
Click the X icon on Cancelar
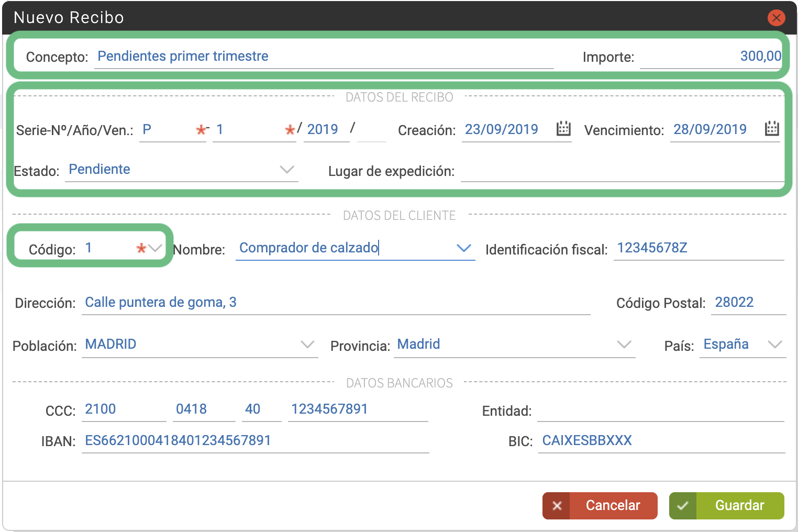click(x=557, y=506)
